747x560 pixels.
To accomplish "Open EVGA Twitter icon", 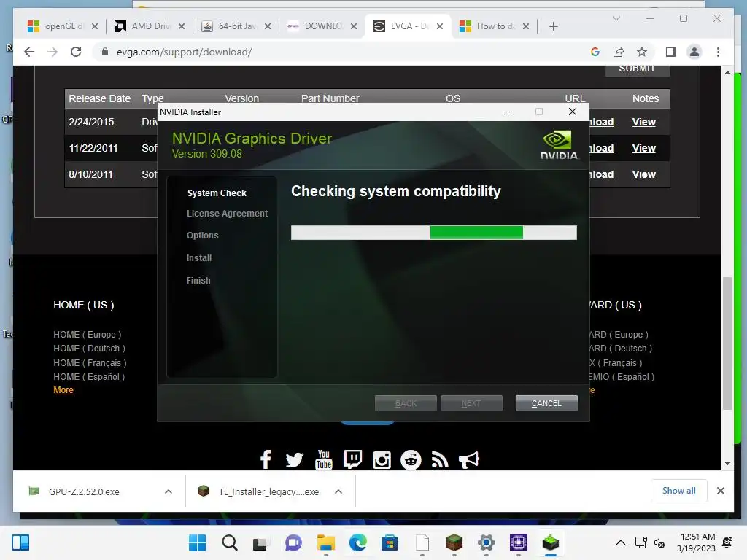I will (295, 460).
